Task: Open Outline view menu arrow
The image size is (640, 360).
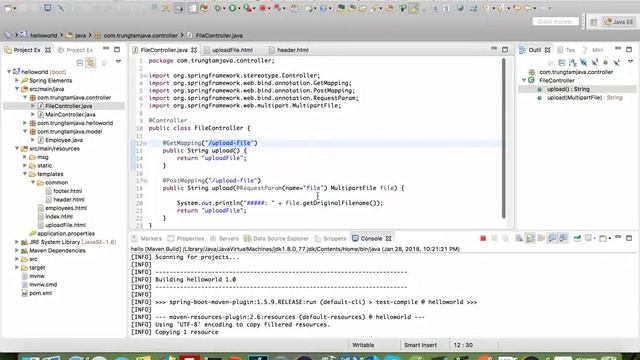Action: tap(631, 62)
